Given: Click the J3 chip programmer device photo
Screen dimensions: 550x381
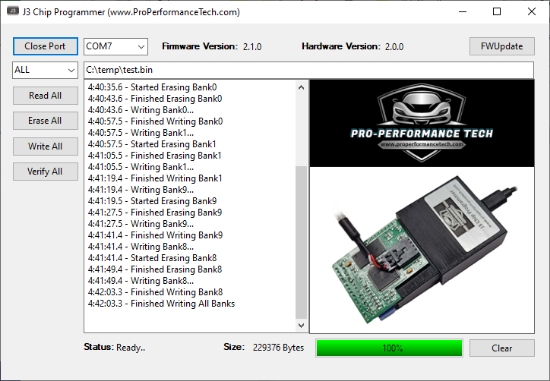Looking at the screenshot, I should 422,250.
